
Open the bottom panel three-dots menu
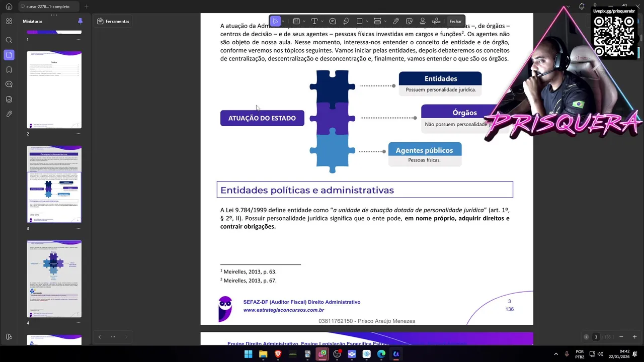113,337
